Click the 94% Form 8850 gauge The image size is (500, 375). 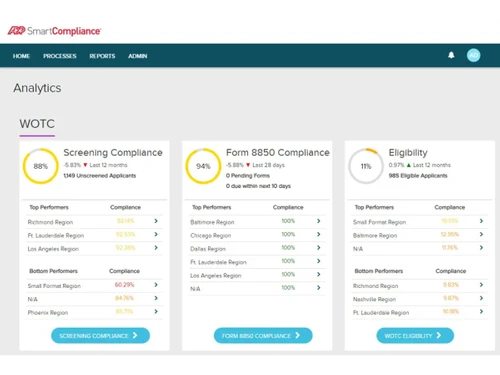click(203, 166)
